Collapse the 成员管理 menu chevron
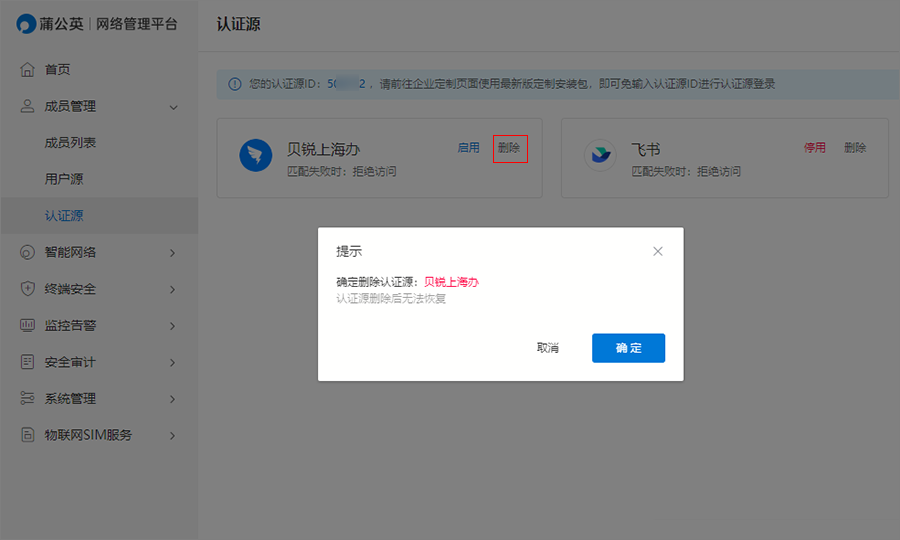 click(x=173, y=107)
